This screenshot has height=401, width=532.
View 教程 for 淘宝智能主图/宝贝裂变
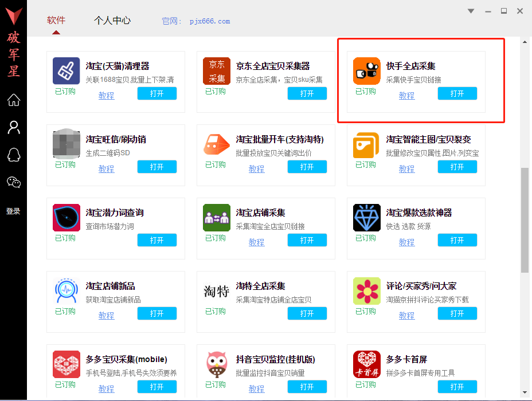click(406, 169)
